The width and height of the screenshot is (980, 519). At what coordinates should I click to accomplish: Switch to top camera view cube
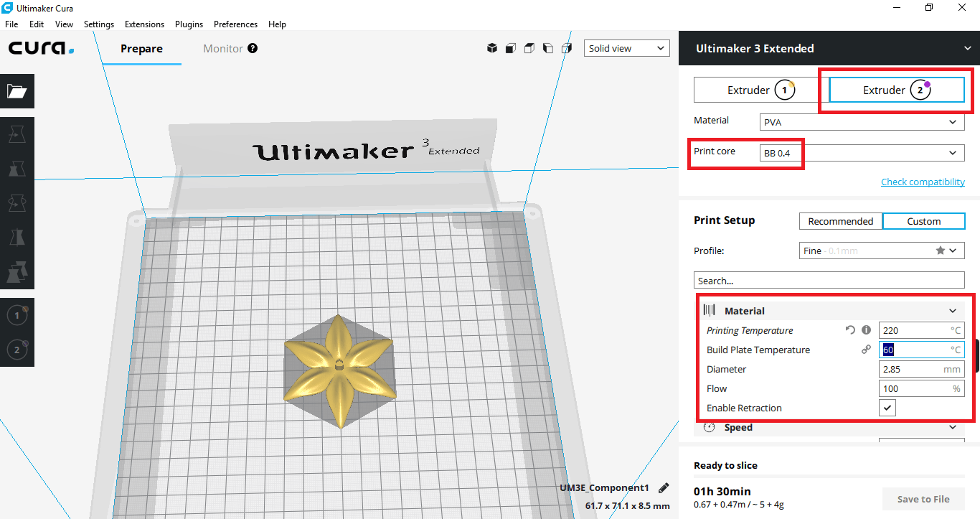(529, 48)
